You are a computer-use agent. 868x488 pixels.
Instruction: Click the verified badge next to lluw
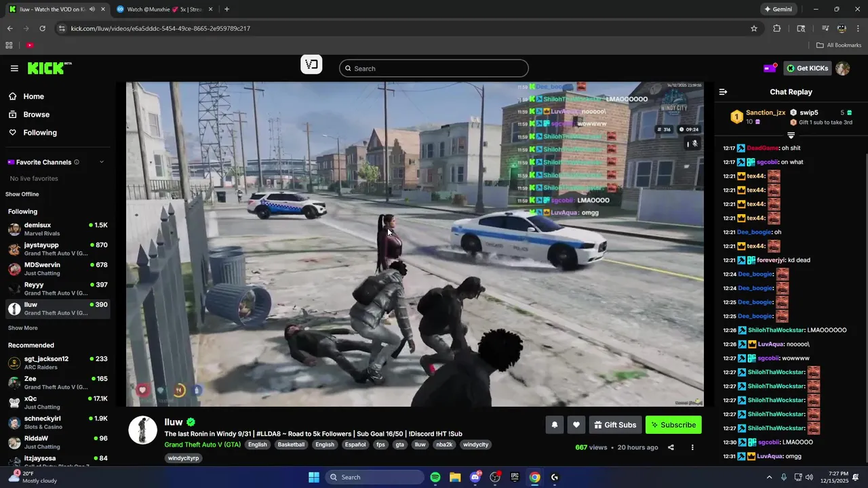click(191, 422)
